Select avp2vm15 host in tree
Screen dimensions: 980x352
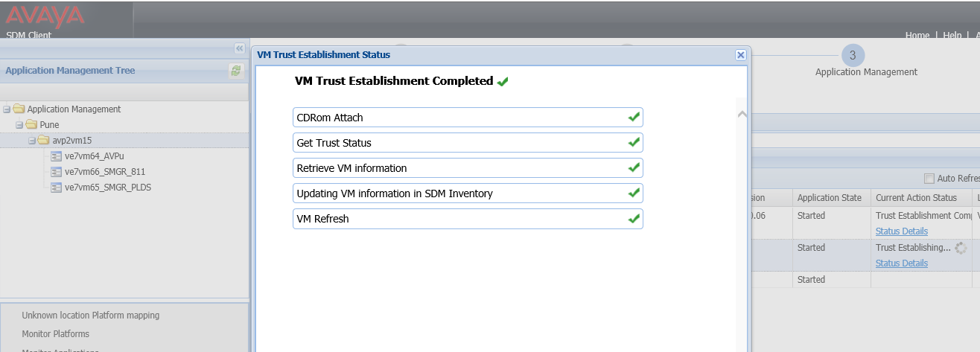(72, 141)
